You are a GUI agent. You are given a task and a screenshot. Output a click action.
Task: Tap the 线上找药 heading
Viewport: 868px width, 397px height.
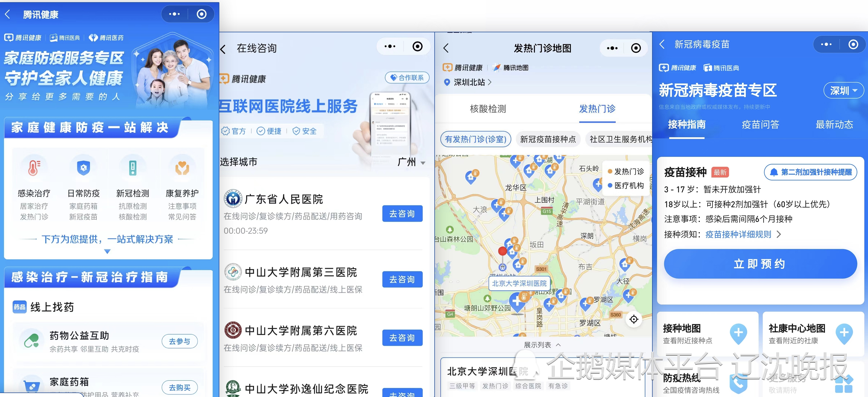pyautogui.click(x=52, y=307)
